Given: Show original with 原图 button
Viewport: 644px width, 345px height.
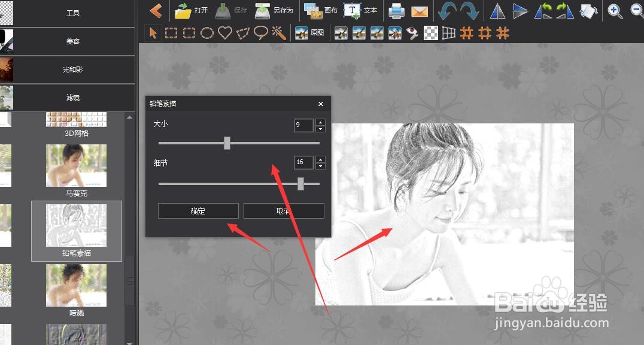Looking at the screenshot, I should [309, 33].
